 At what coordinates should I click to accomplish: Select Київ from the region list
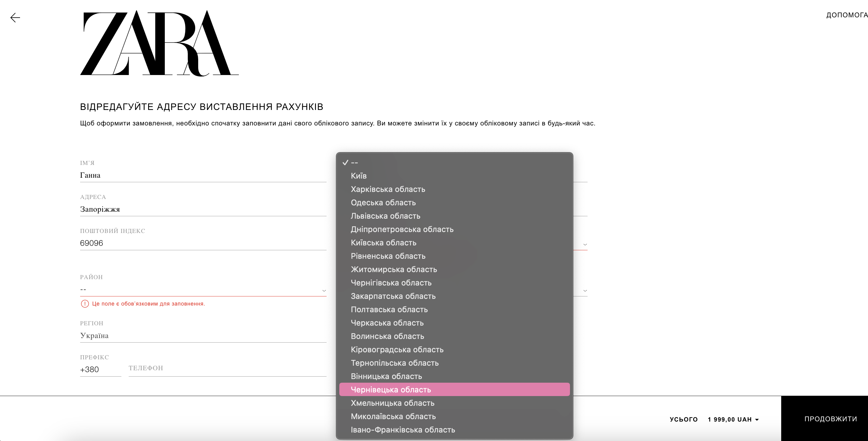coord(358,176)
